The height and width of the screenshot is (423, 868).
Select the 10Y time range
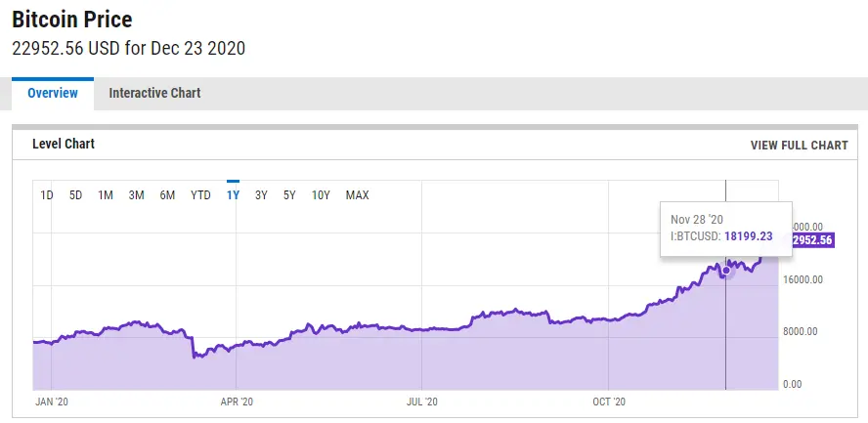point(321,195)
